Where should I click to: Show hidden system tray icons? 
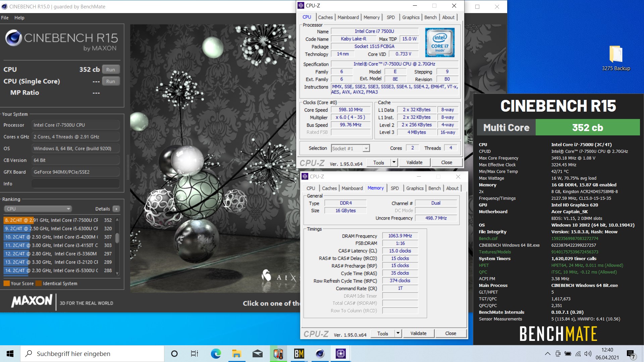(x=547, y=354)
